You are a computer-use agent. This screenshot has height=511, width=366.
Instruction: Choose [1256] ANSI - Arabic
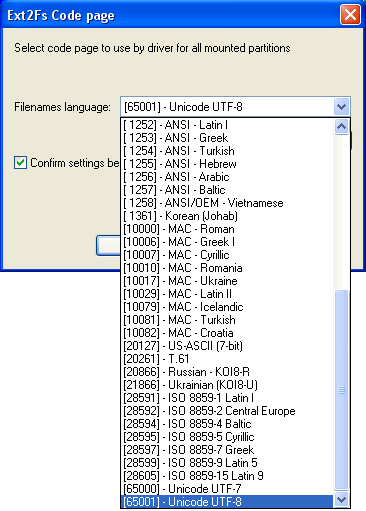click(x=227, y=177)
